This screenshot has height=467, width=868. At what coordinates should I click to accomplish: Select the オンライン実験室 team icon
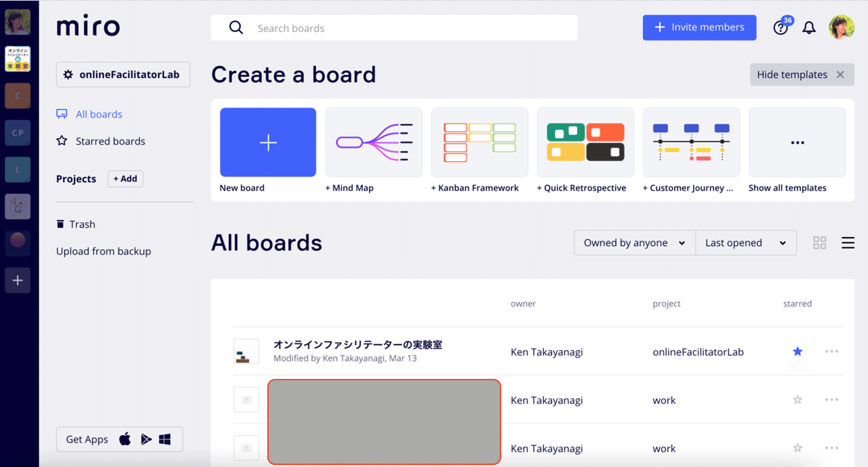pyautogui.click(x=18, y=59)
